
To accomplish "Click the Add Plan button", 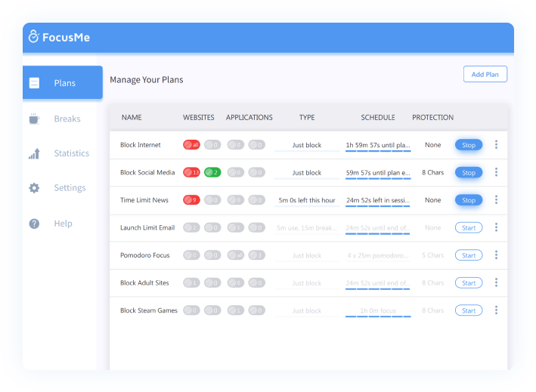I will pos(485,74).
